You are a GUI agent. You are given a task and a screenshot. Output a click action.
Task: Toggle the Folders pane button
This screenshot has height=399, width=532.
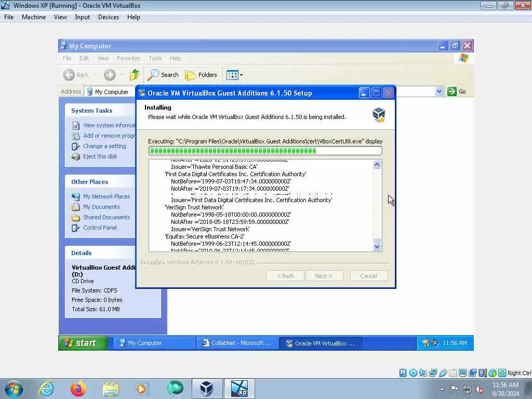click(x=201, y=75)
